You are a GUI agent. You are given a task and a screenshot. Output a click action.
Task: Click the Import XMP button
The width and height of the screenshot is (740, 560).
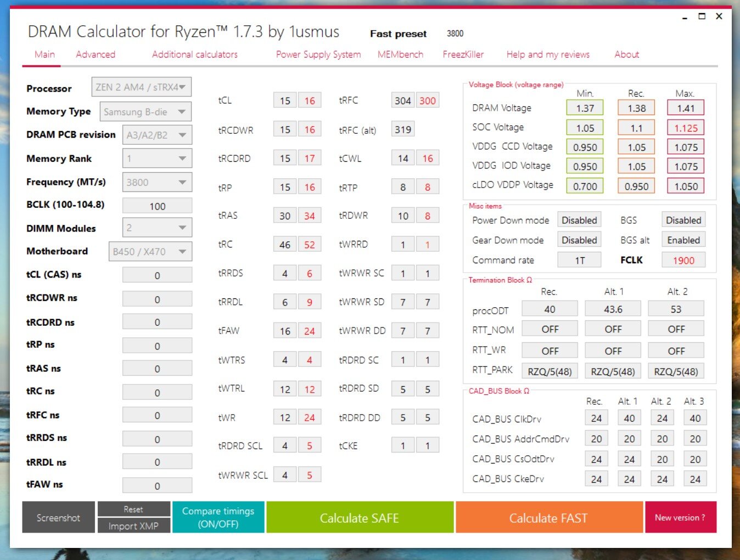pyautogui.click(x=133, y=526)
